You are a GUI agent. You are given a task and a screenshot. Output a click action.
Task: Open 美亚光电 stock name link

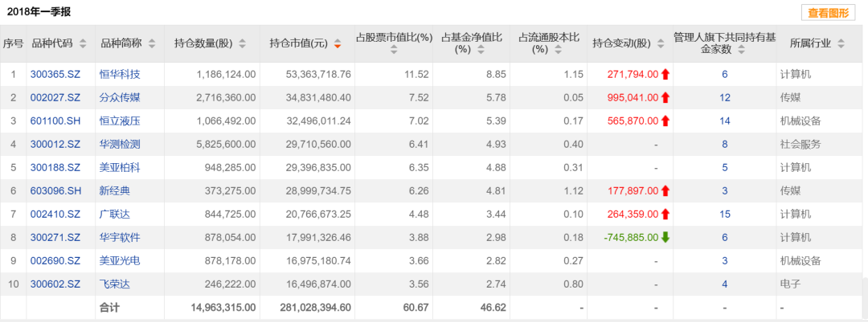[x=120, y=260]
